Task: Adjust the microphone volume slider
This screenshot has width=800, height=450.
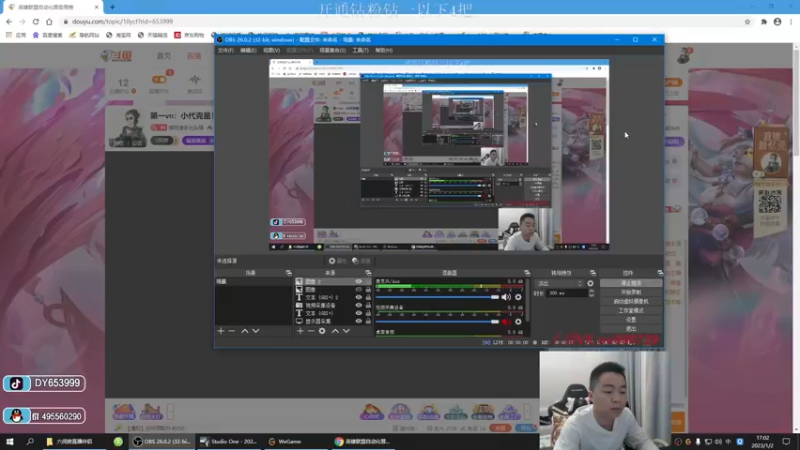Action: [437, 297]
